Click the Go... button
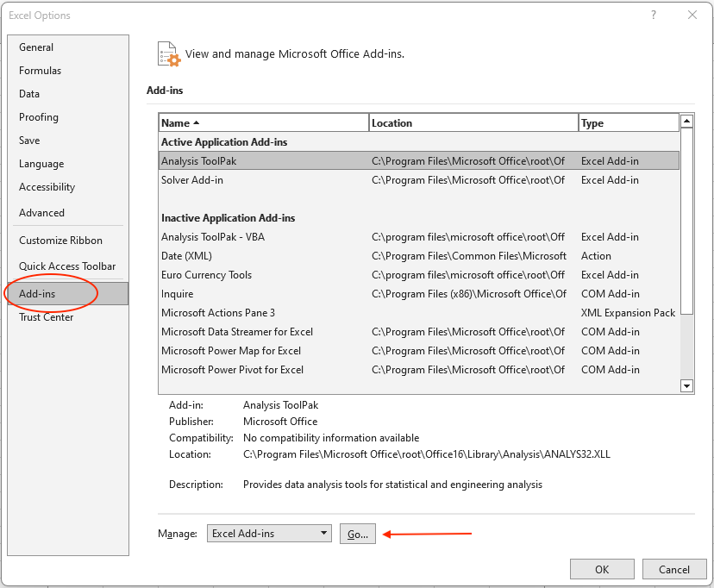The width and height of the screenshot is (714, 588). point(357,535)
